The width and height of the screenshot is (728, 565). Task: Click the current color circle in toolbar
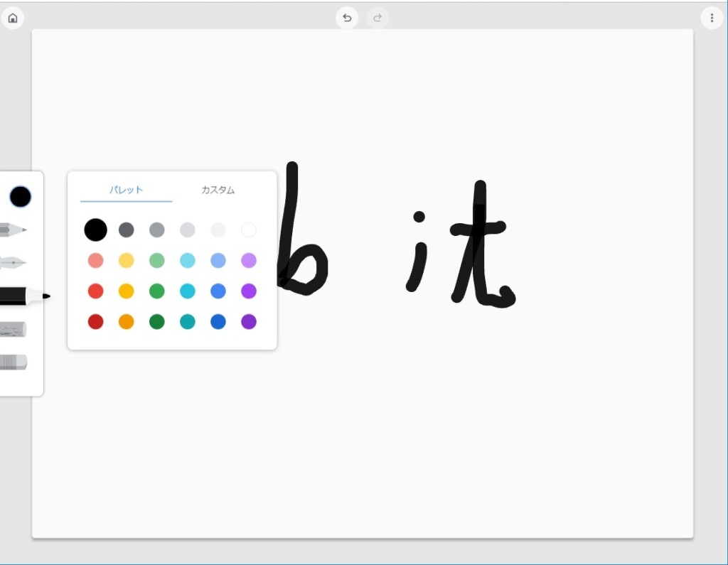[21, 196]
